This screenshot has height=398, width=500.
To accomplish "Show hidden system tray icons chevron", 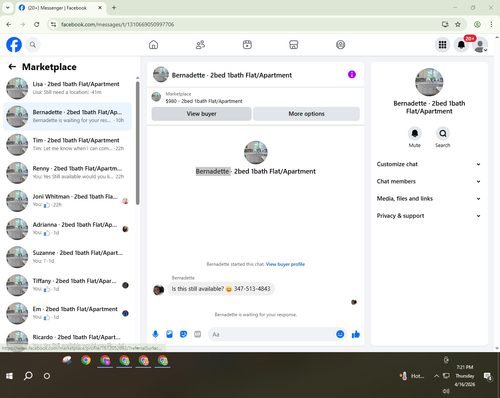I will pyautogui.click(x=436, y=376).
